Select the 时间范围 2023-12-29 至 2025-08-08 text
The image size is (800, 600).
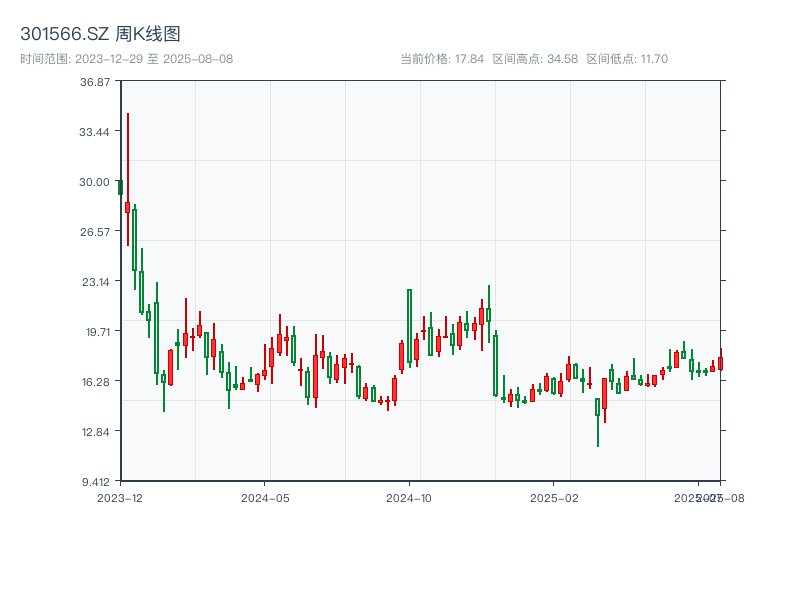pos(127,59)
